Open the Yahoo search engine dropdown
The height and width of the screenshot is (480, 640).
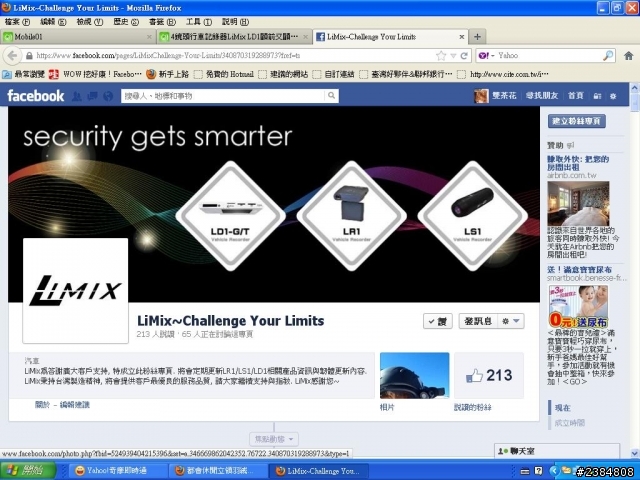pos(486,56)
